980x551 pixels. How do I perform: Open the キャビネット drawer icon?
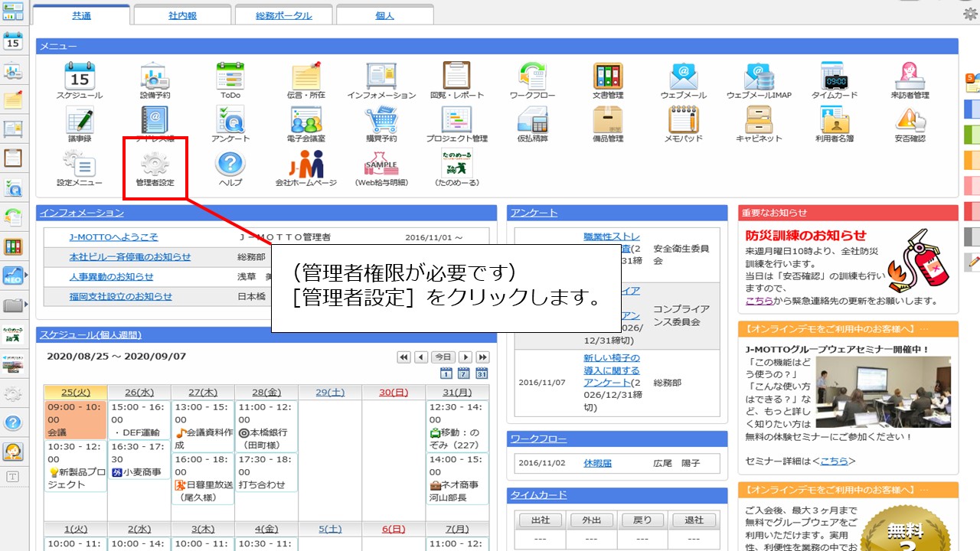759,119
